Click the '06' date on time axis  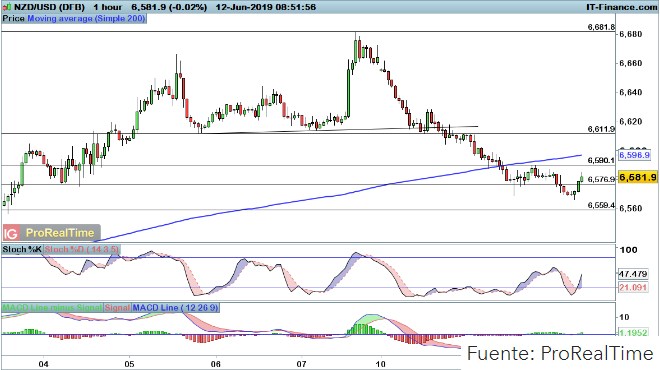215,364
